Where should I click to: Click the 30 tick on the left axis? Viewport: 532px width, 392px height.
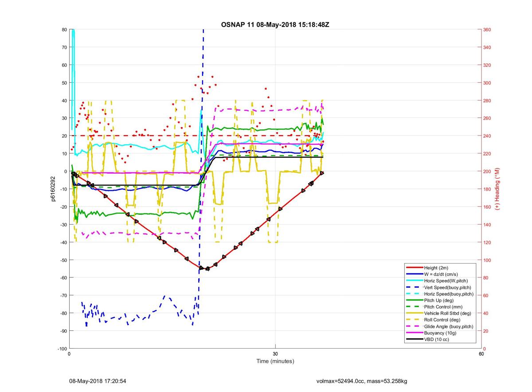tap(64, 118)
